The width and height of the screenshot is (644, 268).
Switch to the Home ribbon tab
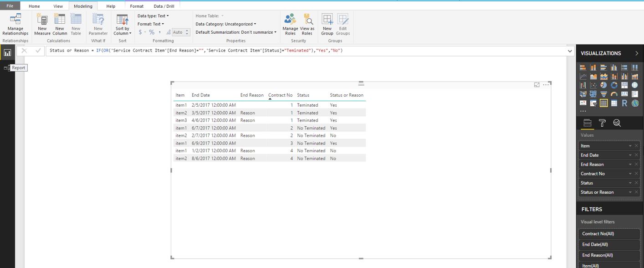tap(34, 6)
